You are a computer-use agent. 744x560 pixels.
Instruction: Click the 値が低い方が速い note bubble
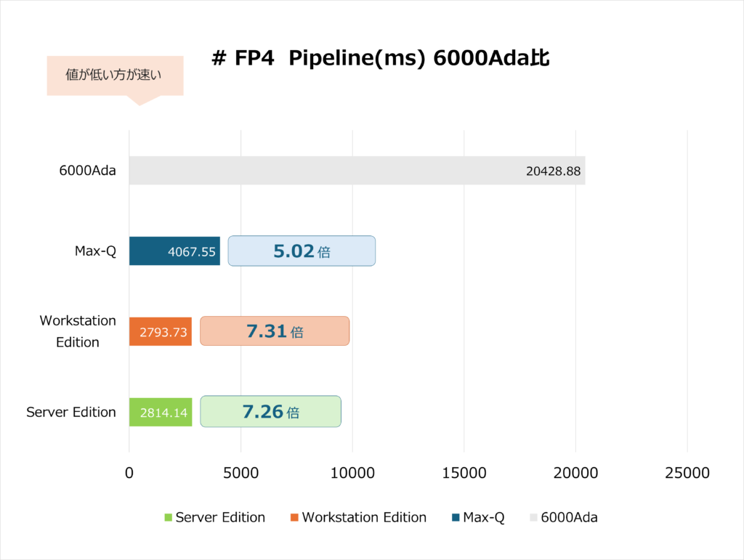coord(115,76)
